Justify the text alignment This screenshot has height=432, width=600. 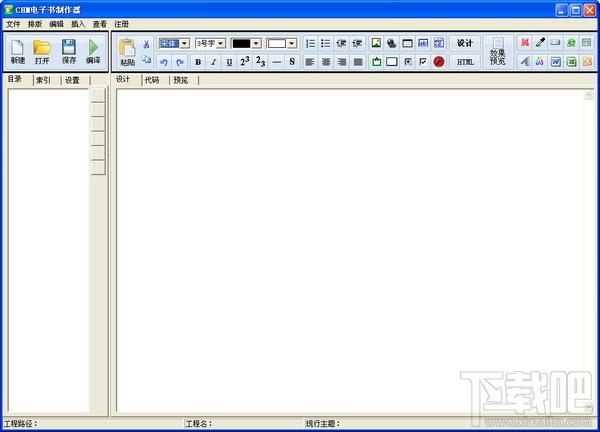pos(358,62)
